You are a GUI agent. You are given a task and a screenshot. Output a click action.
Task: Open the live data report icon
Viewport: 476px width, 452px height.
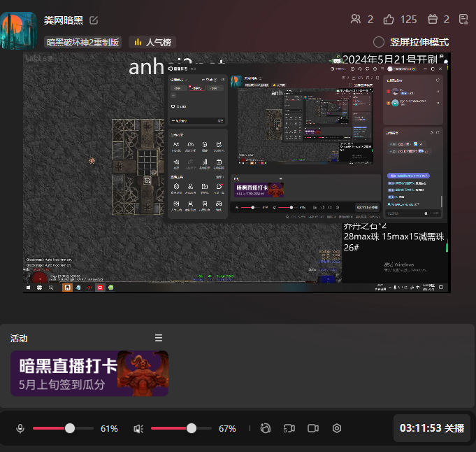coord(463,19)
